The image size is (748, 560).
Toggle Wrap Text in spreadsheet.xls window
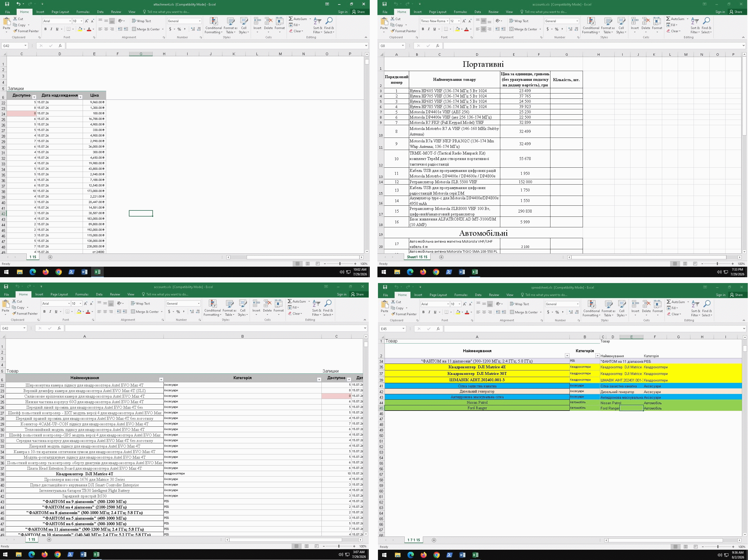[519, 304]
